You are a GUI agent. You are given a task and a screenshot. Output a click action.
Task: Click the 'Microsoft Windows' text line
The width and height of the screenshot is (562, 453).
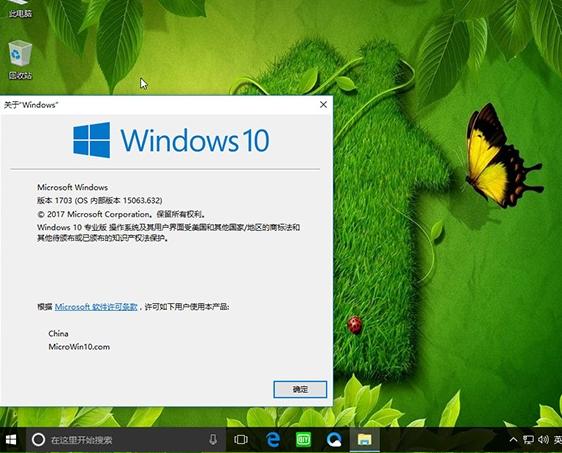click(x=72, y=187)
